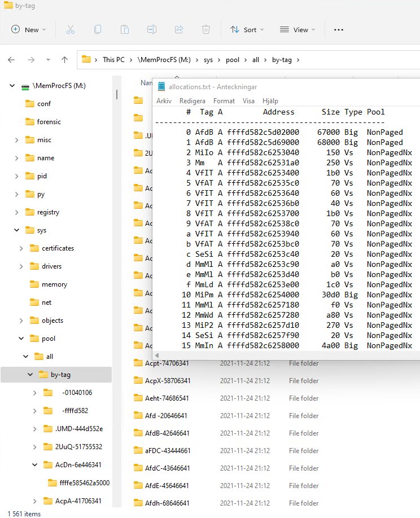
Task: Click \MemProcFS (M:) breadcrumb segment
Action: 164,60
